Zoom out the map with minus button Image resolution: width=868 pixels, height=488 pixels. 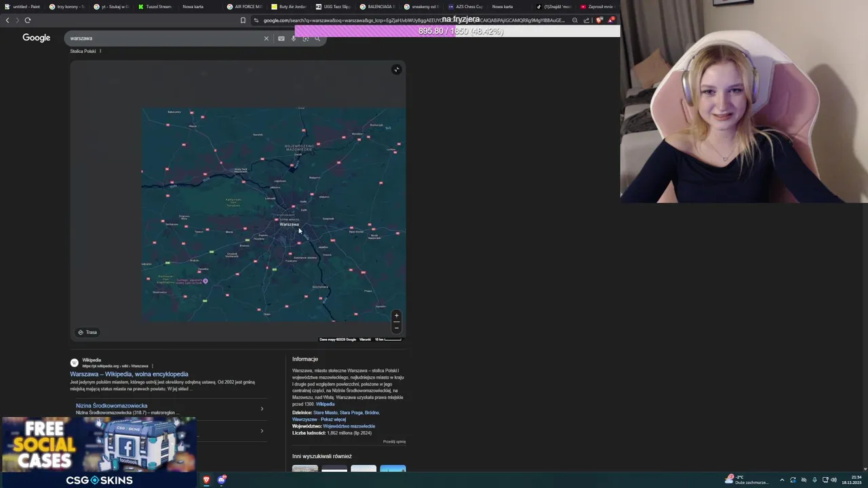pos(397,327)
